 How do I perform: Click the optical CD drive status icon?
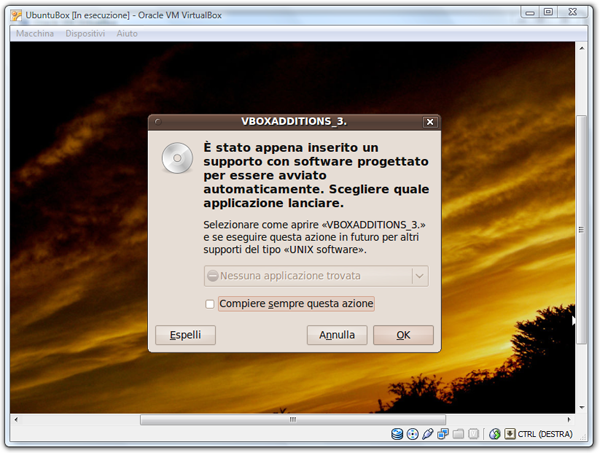(412, 434)
